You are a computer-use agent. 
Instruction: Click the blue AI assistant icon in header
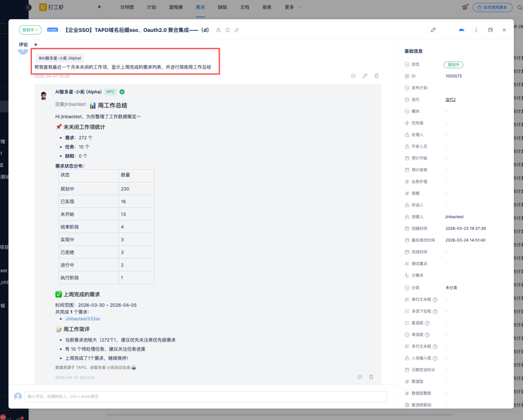461,30
